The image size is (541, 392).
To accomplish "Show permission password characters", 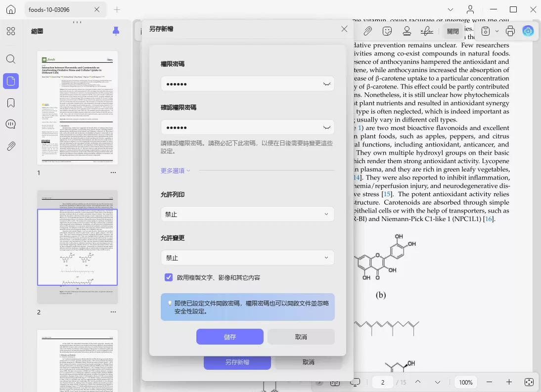I will [x=327, y=84].
